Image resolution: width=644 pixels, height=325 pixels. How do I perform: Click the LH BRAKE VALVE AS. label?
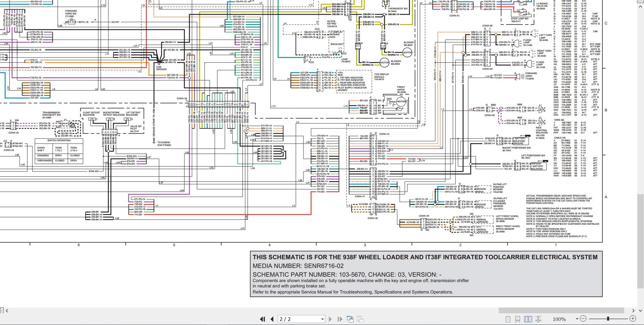pos(542,6)
